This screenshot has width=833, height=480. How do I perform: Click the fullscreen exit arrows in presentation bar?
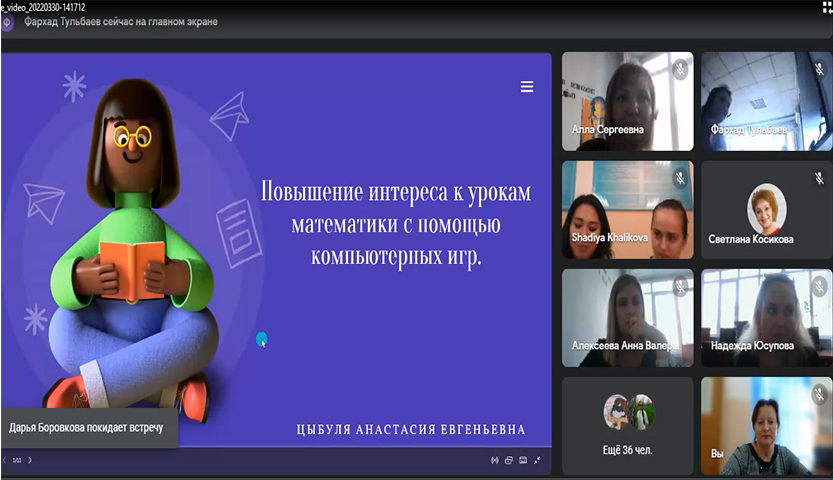pyautogui.click(x=538, y=461)
